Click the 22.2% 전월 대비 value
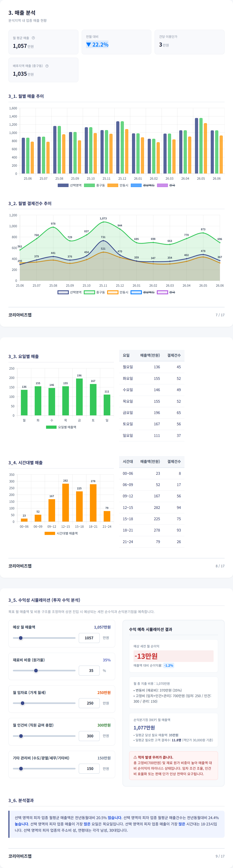Viewport: 233px width, 868px height. point(100,44)
